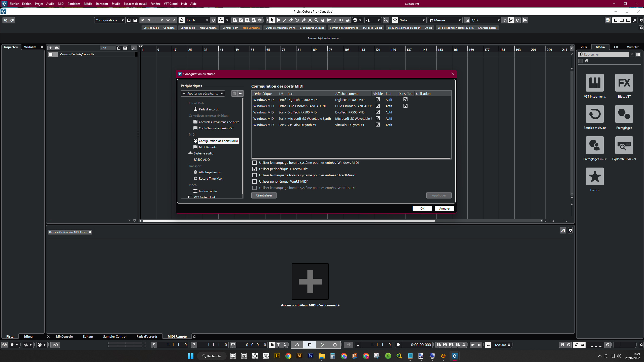Switch to the MixConsole tab
This screenshot has height=362, width=644.
click(64, 336)
